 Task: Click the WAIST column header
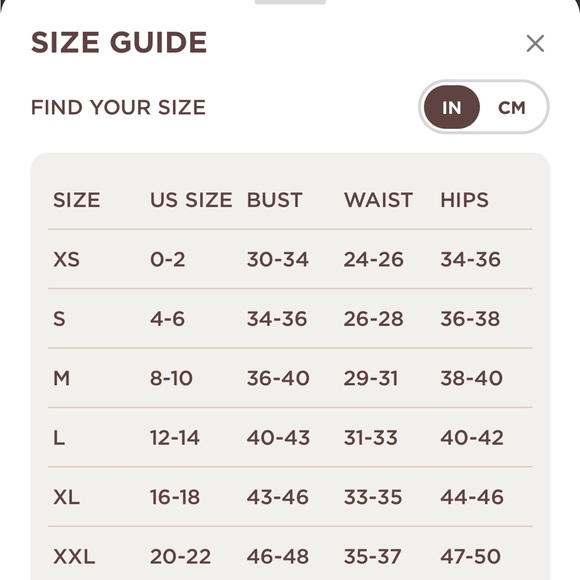(378, 200)
